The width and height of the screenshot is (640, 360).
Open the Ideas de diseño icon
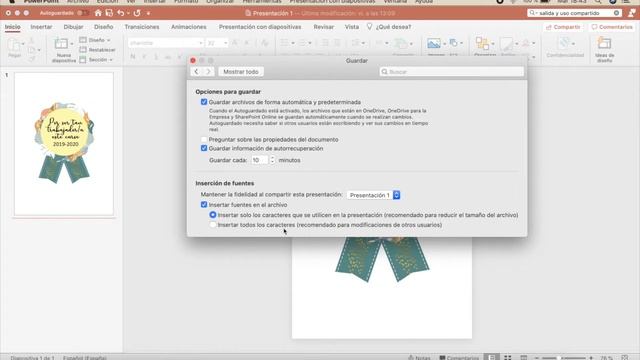click(x=604, y=43)
